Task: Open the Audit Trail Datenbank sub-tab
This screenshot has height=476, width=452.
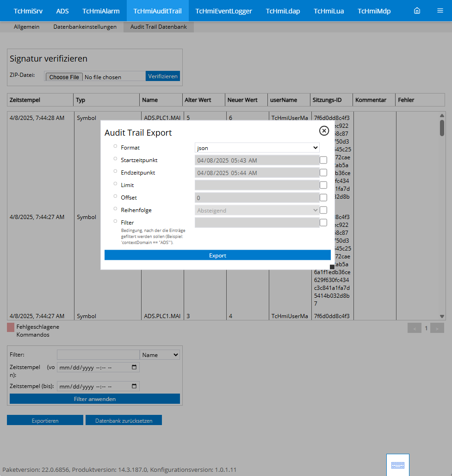Action: point(159,27)
